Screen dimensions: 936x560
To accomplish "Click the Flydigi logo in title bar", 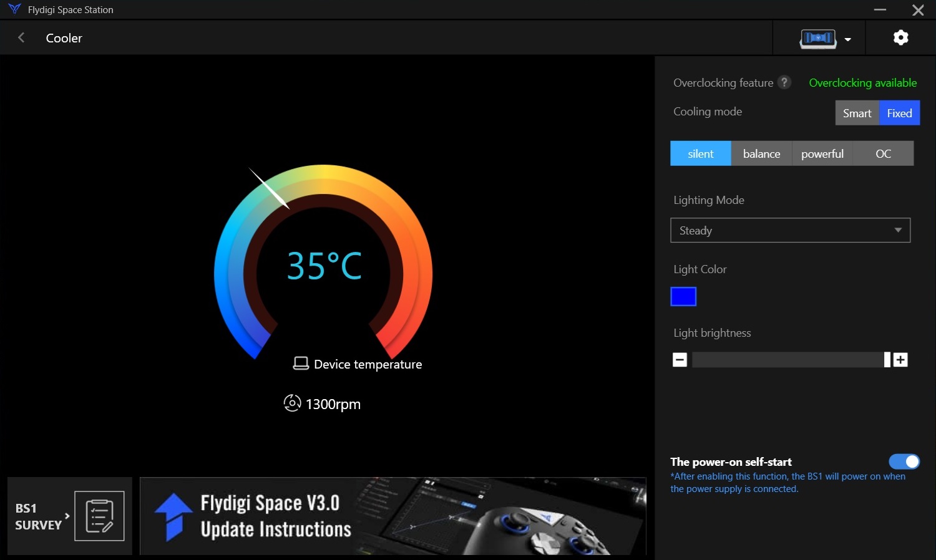I will click(x=14, y=9).
